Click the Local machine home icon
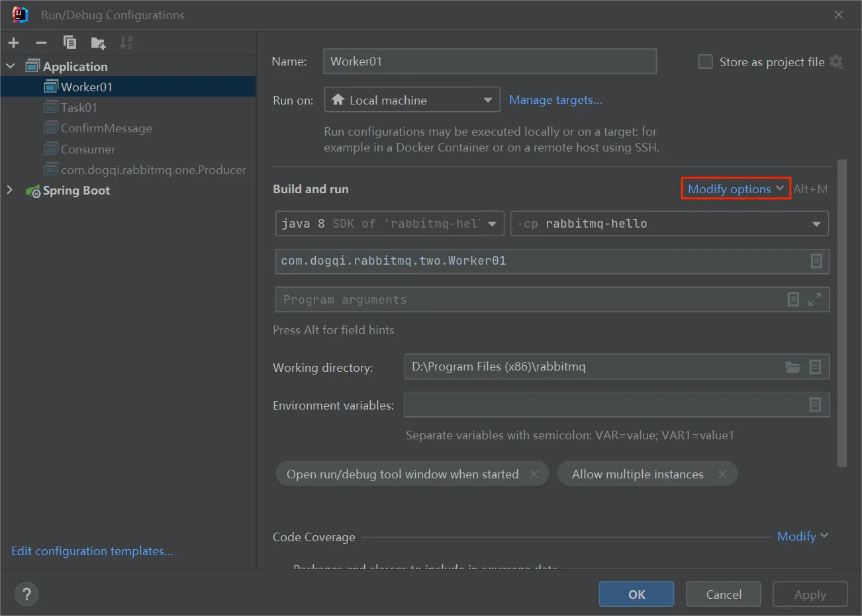Image resolution: width=862 pixels, height=616 pixels. click(338, 99)
